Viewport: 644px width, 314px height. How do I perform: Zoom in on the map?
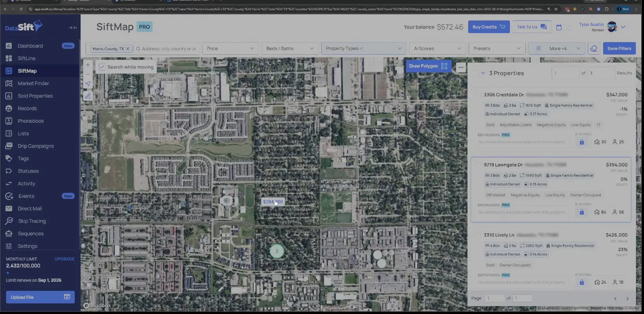click(88, 65)
